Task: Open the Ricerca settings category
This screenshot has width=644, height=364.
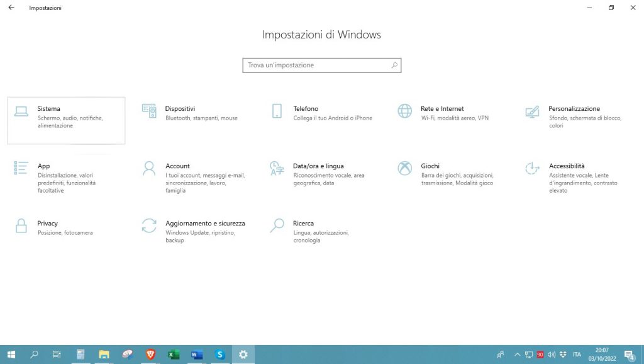Action: [x=303, y=224]
